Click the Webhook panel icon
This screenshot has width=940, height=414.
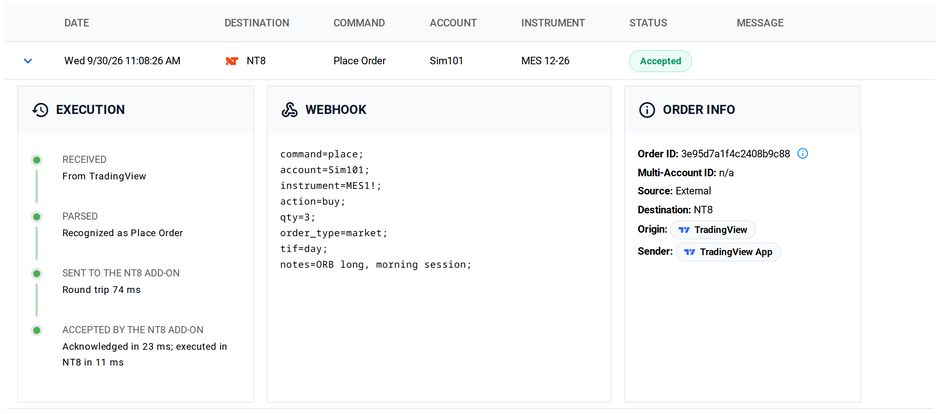290,110
